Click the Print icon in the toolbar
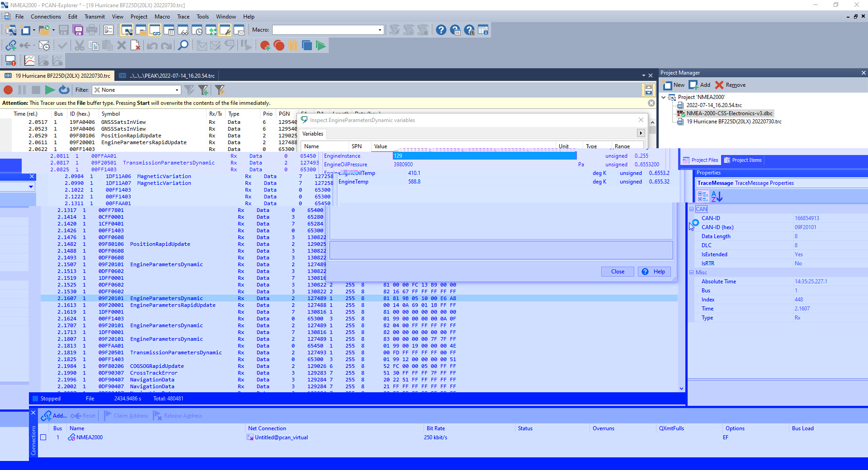Screen dimensions: 868x470 pos(92,30)
